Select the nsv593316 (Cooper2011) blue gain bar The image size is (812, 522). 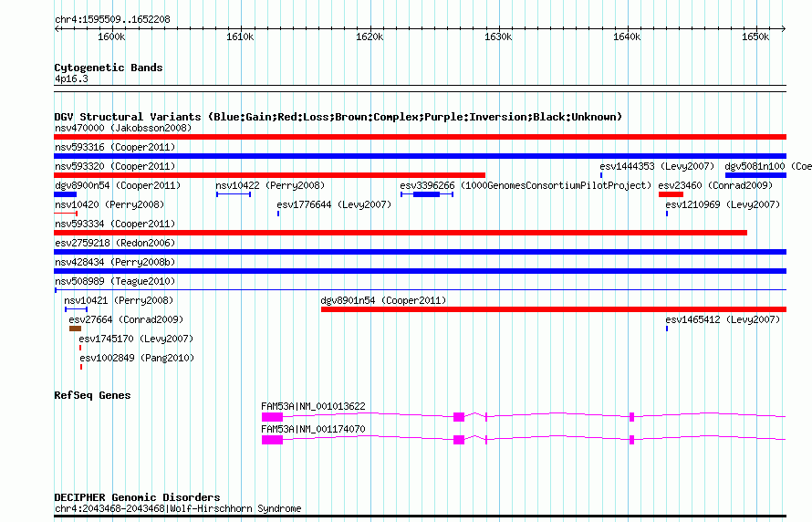(420, 156)
